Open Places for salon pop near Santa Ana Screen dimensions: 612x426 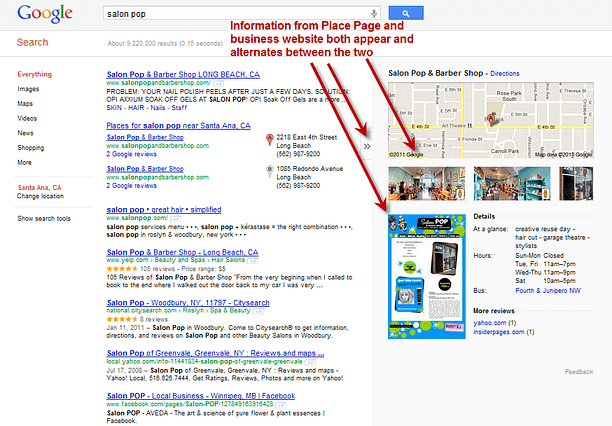tap(178, 126)
